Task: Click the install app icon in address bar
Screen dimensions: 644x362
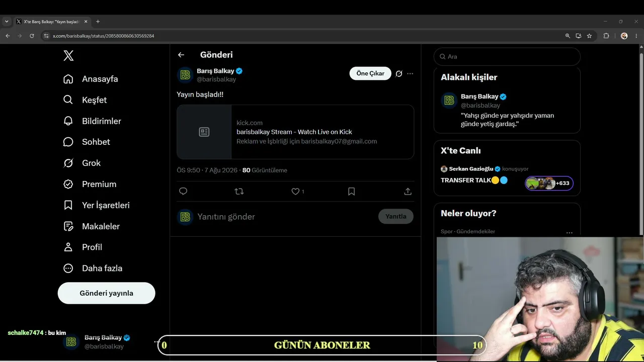Action: 579,36
